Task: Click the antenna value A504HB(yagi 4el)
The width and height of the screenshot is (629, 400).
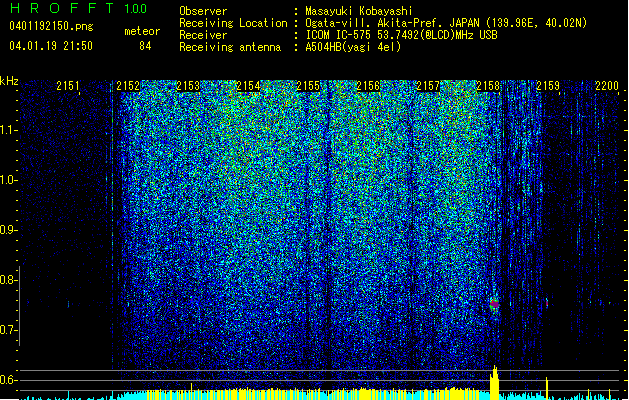Action: coord(353,47)
